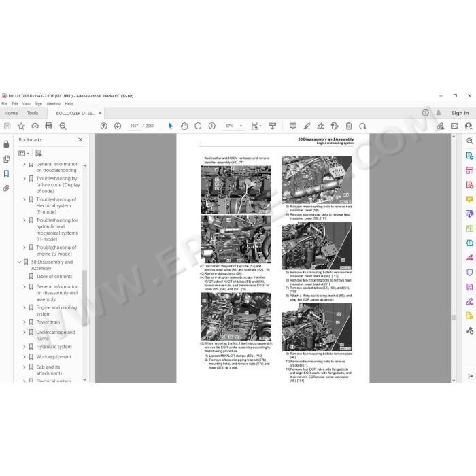The height and width of the screenshot is (476, 476).
Task: Click the Sign In link
Action: 460,113
